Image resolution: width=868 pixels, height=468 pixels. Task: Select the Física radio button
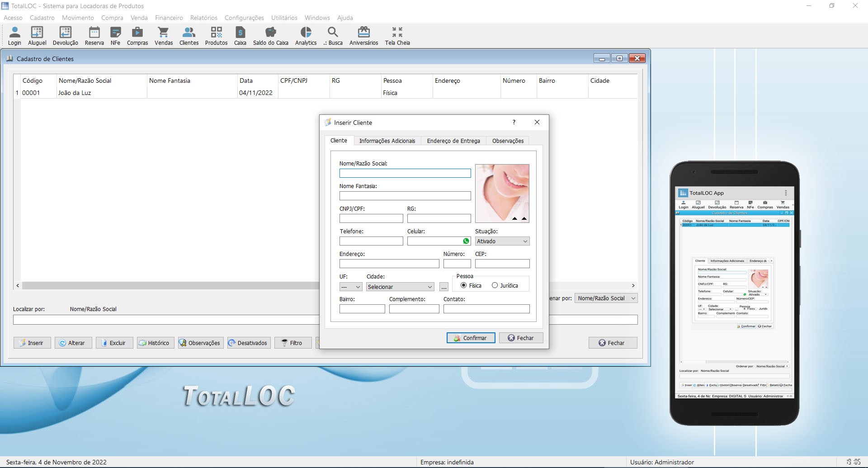[x=463, y=285]
